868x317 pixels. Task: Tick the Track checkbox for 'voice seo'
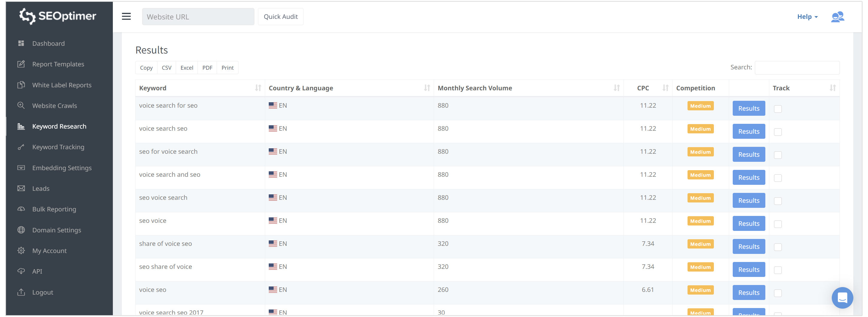(x=778, y=293)
